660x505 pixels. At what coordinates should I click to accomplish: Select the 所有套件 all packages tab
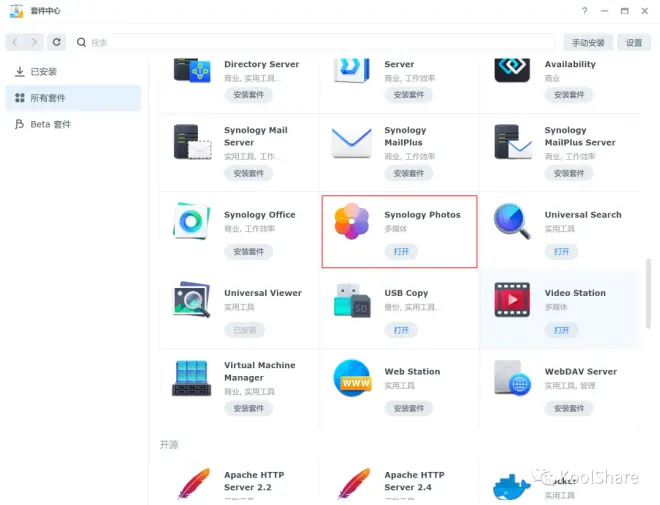coord(73,98)
